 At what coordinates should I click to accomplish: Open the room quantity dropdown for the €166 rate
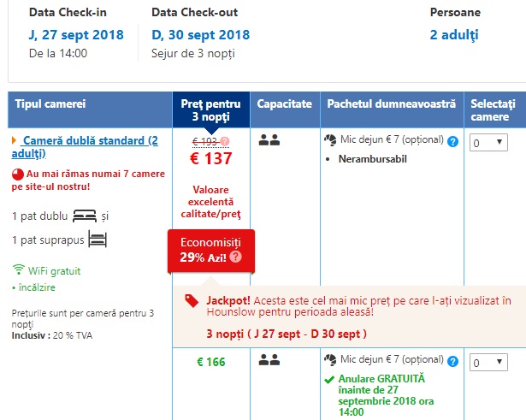(x=490, y=363)
